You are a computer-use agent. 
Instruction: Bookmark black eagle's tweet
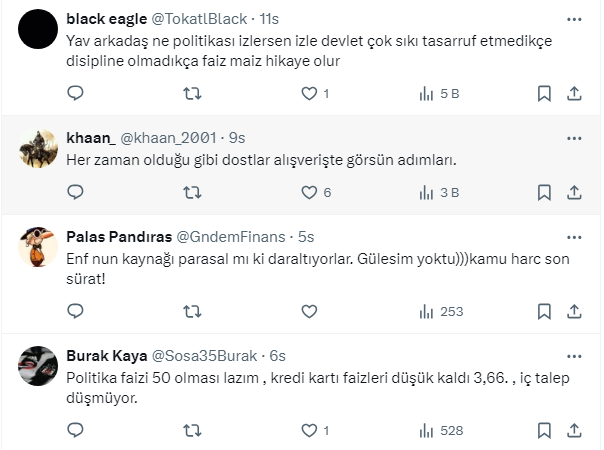click(544, 94)
